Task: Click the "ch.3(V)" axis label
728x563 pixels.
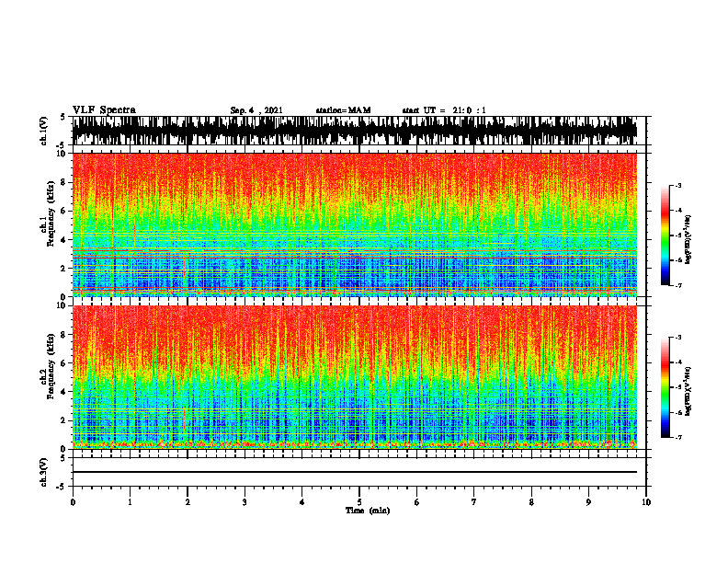Action: [44, 472]
